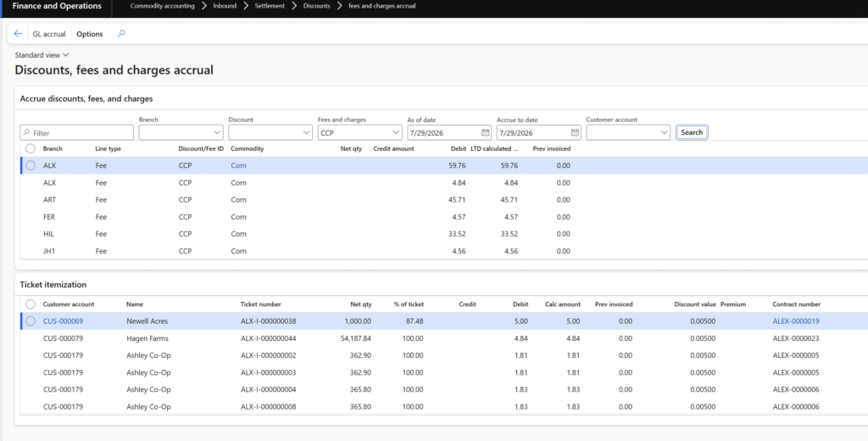The width and height of the screenshot is (868, 441).
Task: Click contract number ALEX-0000023
Action: (796, 338)
